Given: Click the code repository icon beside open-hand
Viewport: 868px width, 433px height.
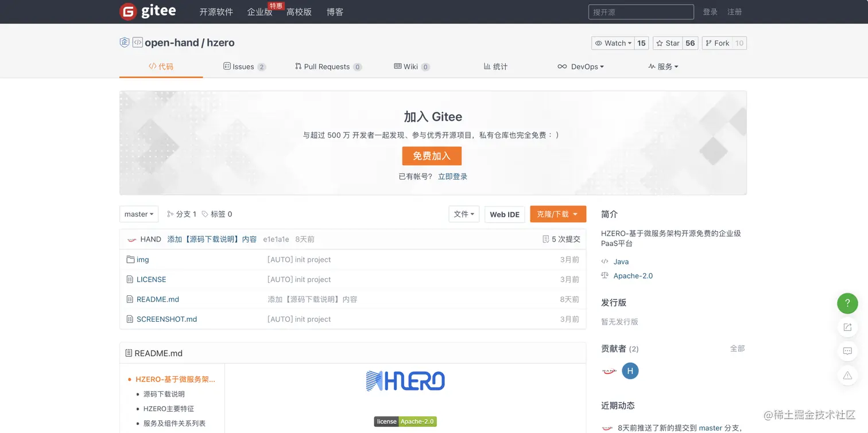Looking at the screenshot, I should point(137,42).
